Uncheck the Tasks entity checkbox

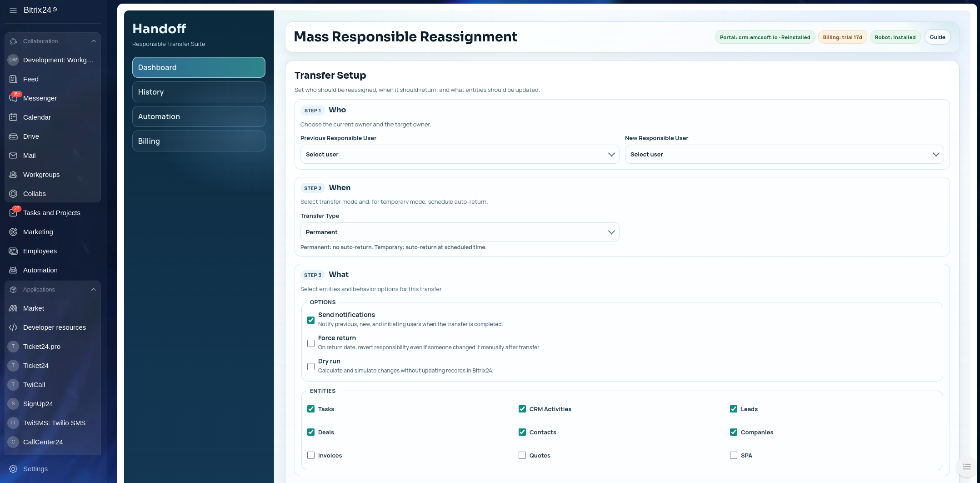[311, 409]
